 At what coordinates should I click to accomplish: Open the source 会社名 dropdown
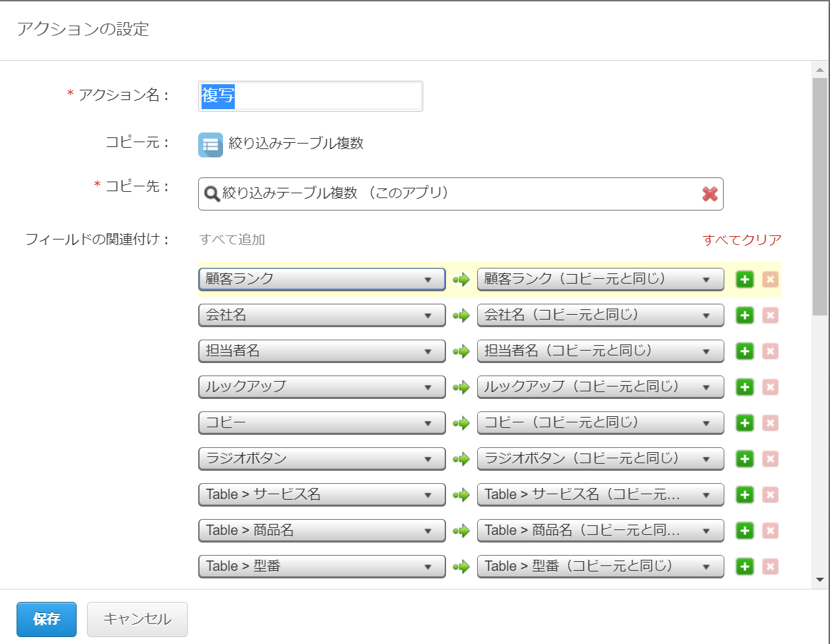(x=322, y=315)
